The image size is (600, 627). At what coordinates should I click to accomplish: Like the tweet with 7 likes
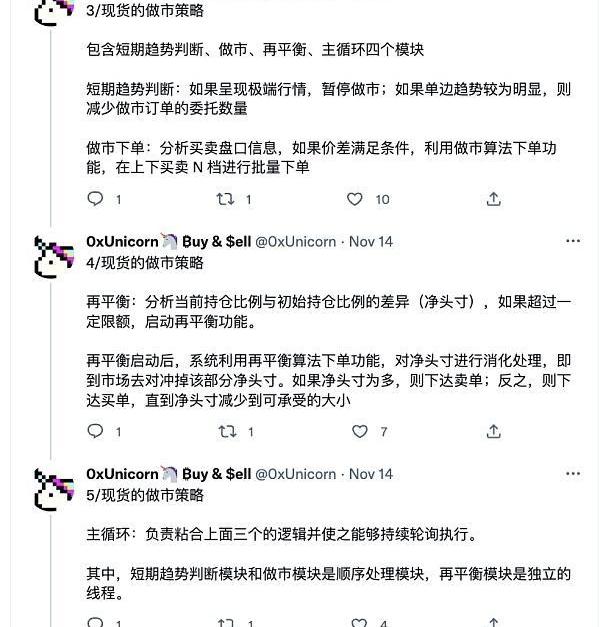point(360,431)
